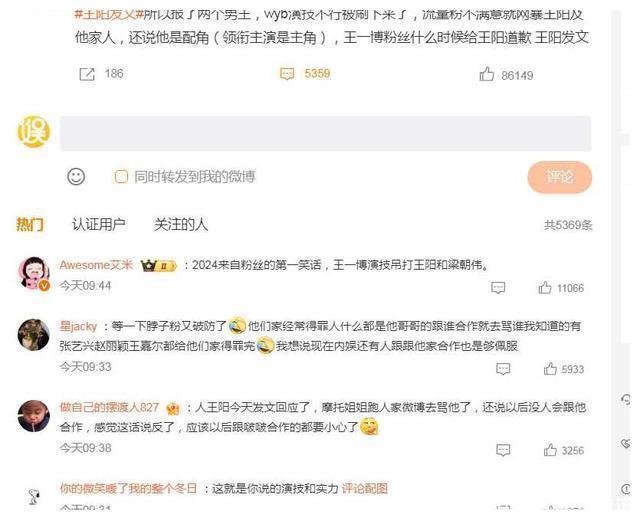Tick the 同时转发到我的微博 checkbox
Viewport: 640px width, 520px height.
pyautogui.click(x=121, y=177)
